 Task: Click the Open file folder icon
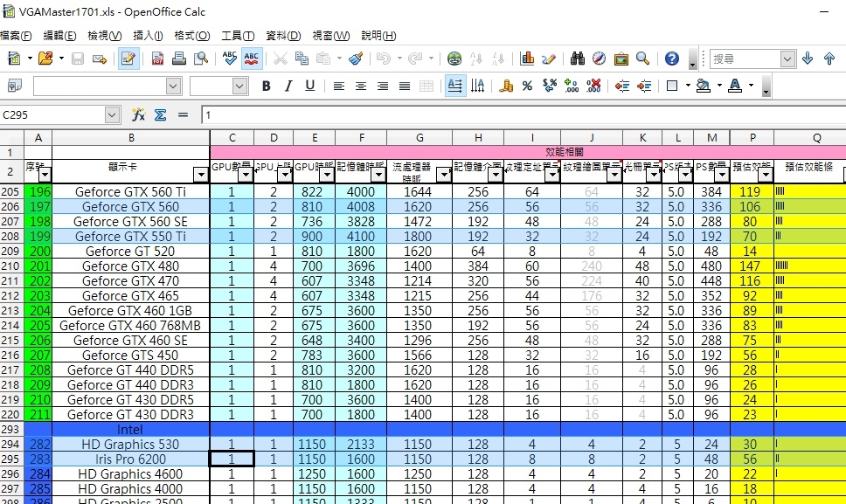click(x=45, y=59)
